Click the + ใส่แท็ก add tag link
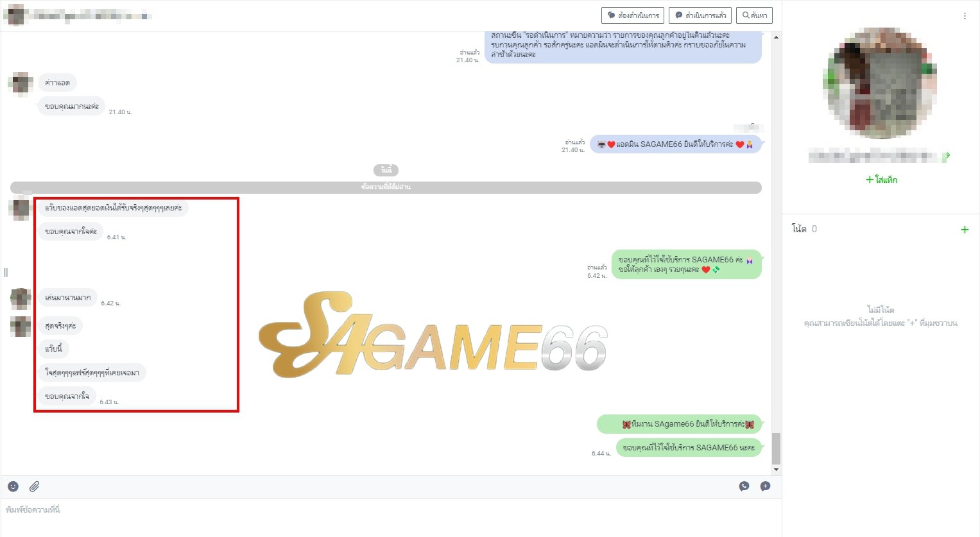Image resolution: width=980 pixels, height=537 pixels. pyautogui.click(x=881, y=180)
